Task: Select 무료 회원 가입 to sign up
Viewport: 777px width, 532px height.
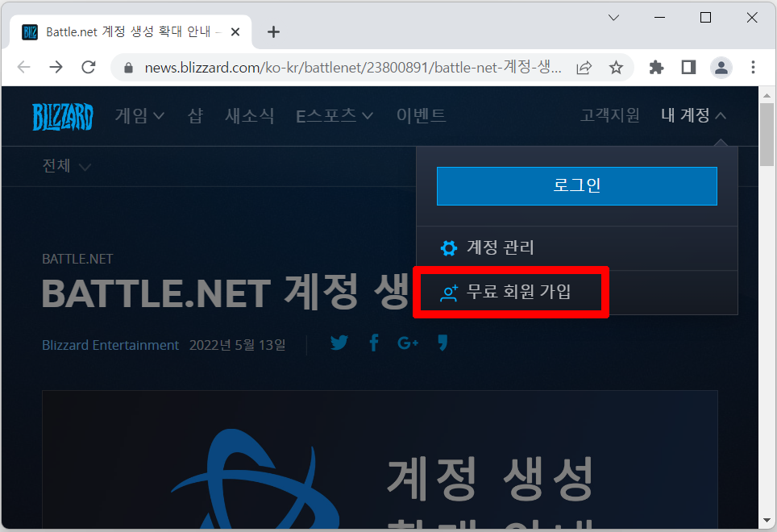Action: point(577,293)
